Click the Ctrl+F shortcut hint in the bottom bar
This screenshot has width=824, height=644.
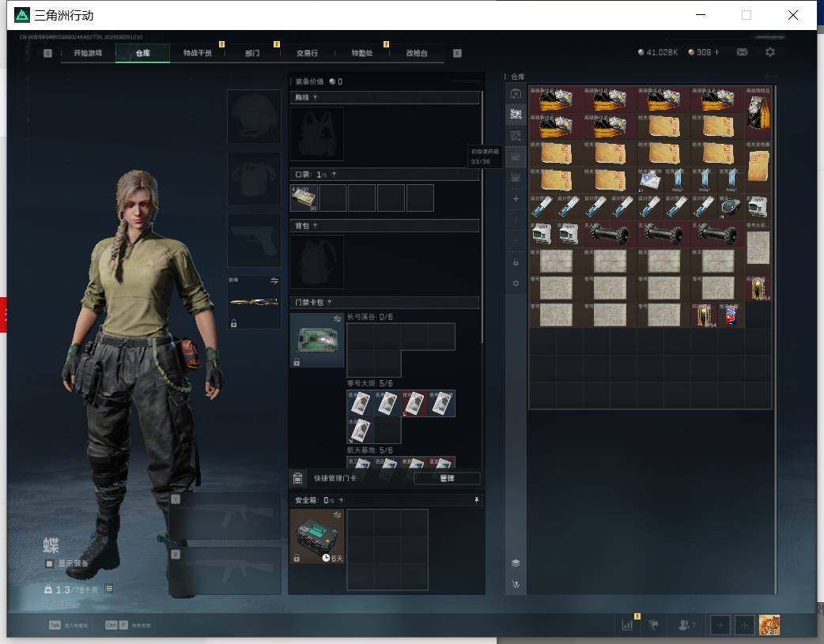click(127, 625)
